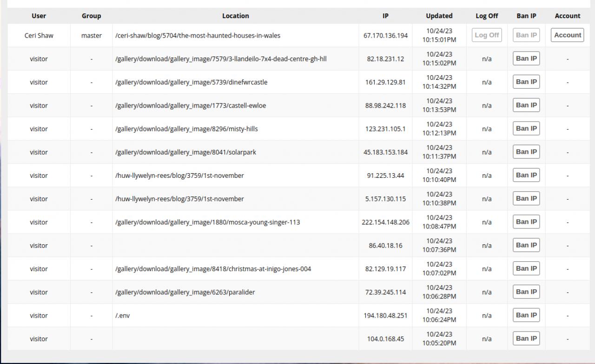Click Log Off button for Ceri Shaw

click(487, 35)
